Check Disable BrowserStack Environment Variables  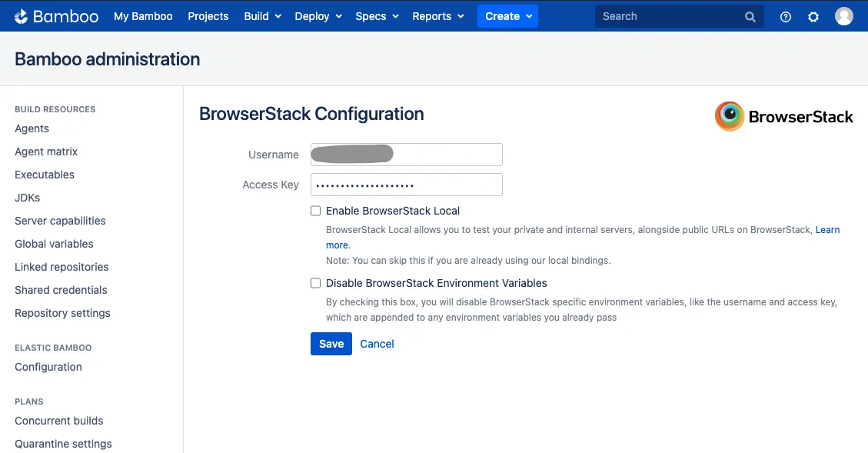(x=315, y=283)
